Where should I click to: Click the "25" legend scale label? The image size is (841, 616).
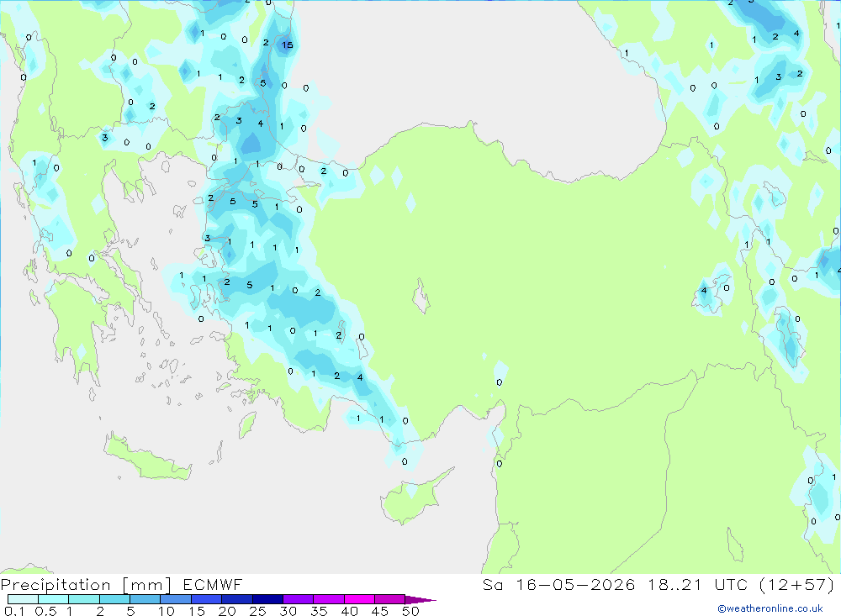point(258,611)
